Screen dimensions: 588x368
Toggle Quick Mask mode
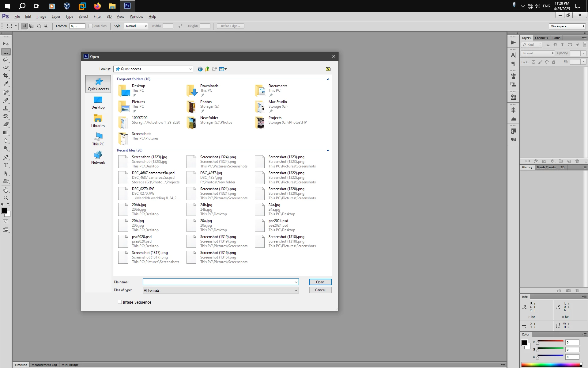[6, 221]
